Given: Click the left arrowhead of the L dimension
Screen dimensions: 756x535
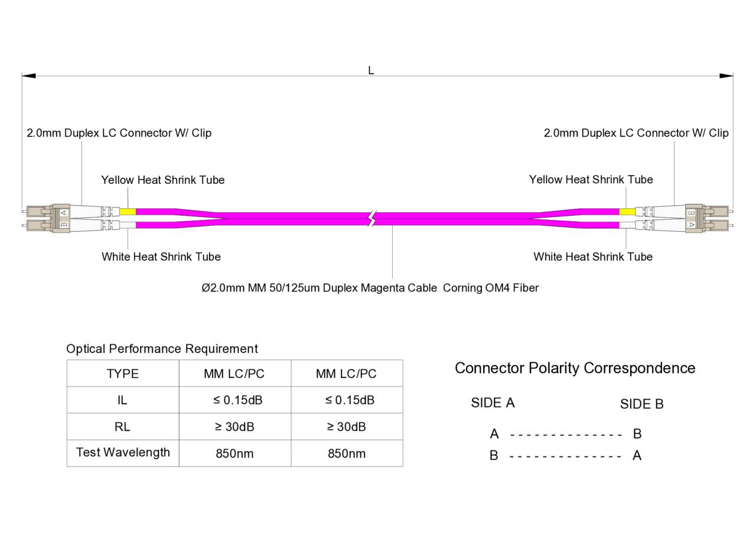Looking at the screenshot, I should (28, 76).
